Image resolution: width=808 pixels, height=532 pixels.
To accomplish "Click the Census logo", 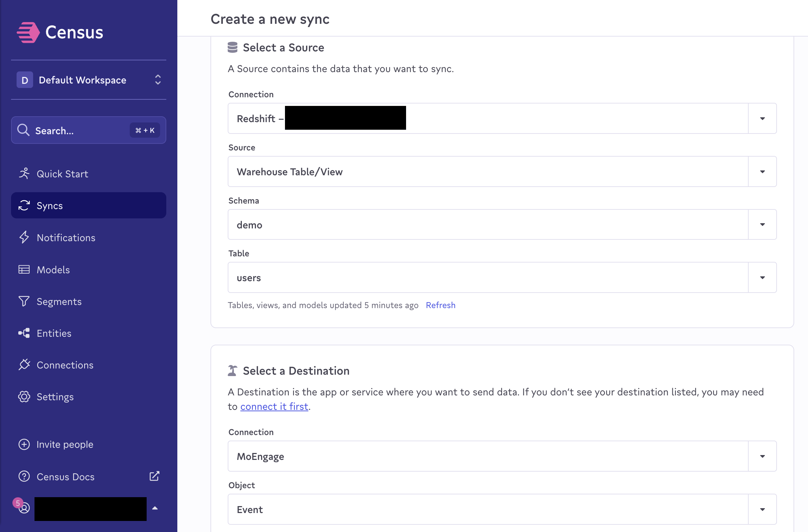I will coord(60,32).
